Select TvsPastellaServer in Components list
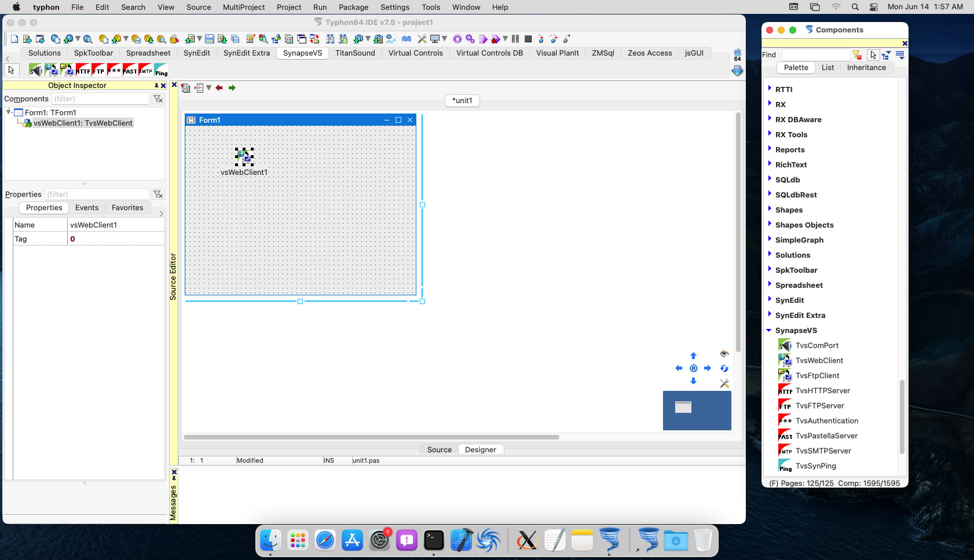This screenshot has width=974, height=560. [x=826, y=435]
